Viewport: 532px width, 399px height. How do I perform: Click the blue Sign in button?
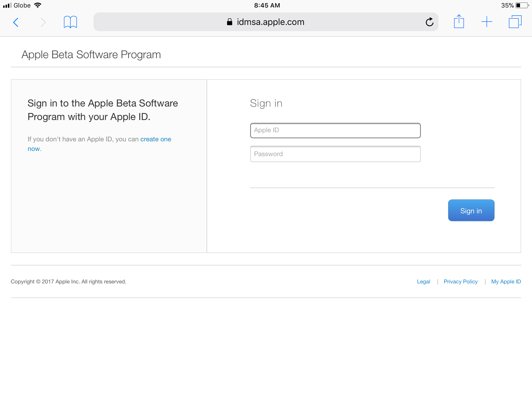point(471,210)
